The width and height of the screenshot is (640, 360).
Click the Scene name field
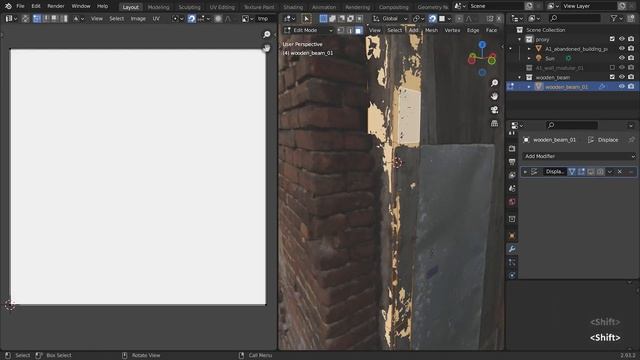click(x=495, y=6)
